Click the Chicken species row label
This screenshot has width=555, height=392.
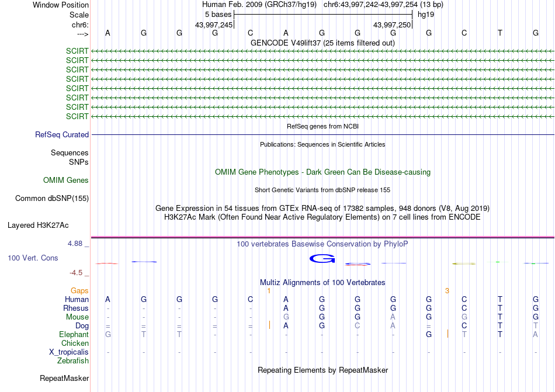click(x=75, y=344)
